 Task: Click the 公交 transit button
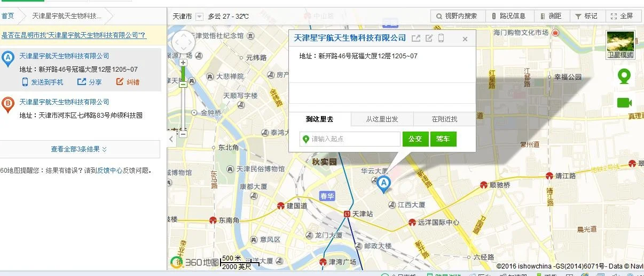point(415,139)
